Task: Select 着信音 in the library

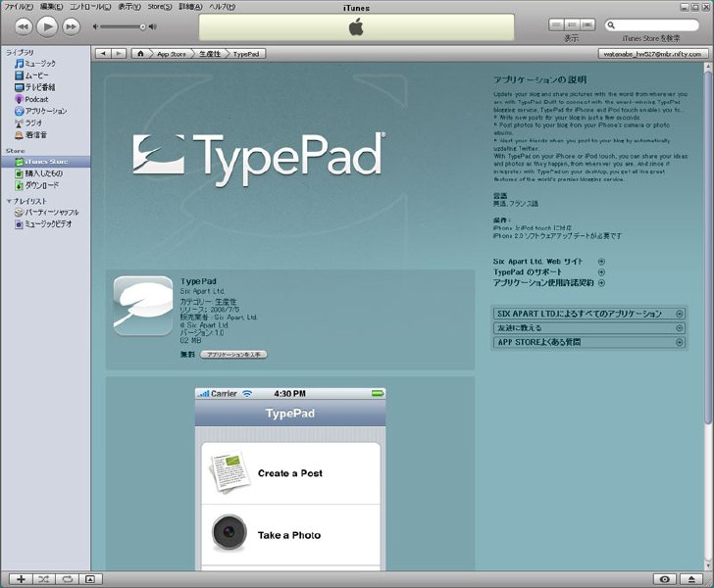Action: (30, 134)
